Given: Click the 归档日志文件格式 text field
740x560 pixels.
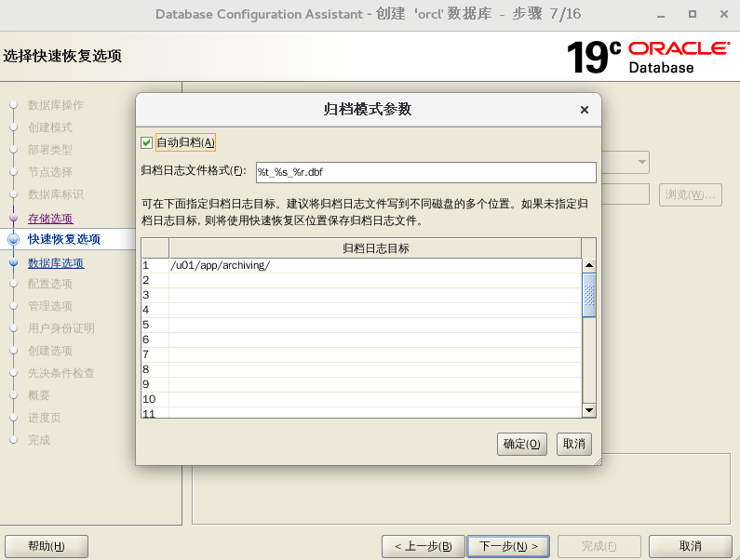Looking at the screenshot, I should (x=424, y=172).
